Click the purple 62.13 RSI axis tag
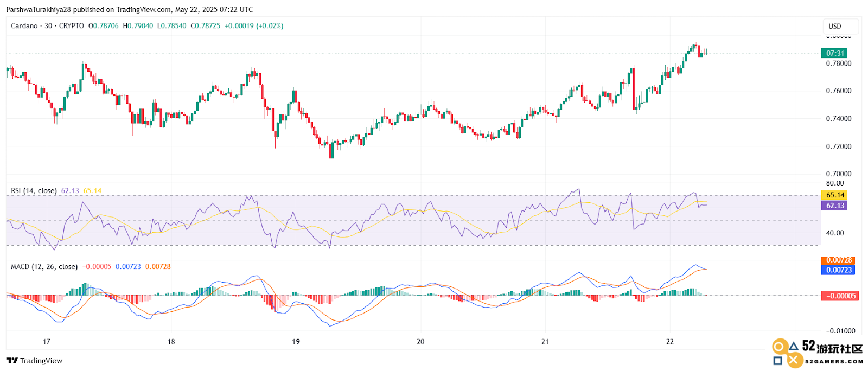The height and width of the screenshot is (371, 868). click(x=834, y=206)
